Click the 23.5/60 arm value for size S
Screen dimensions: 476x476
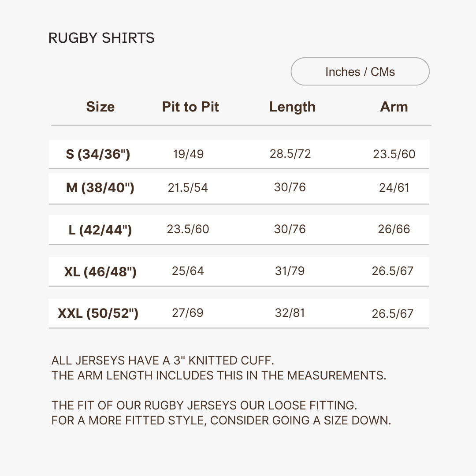(394, 154)
